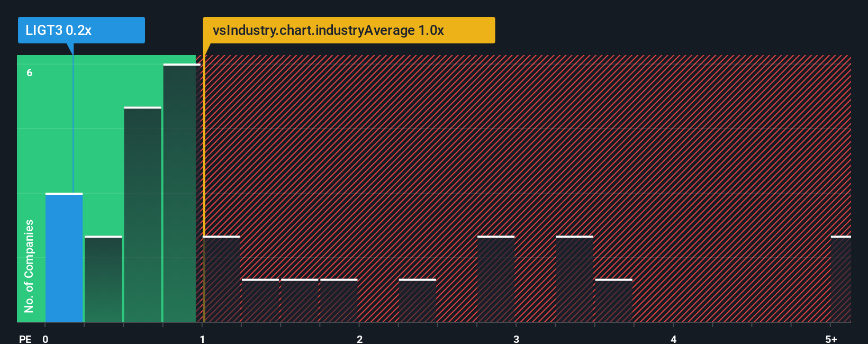Click the industry average 1.0x label
This screenshot has height=344, width=868.
click(x=349, y=30)
